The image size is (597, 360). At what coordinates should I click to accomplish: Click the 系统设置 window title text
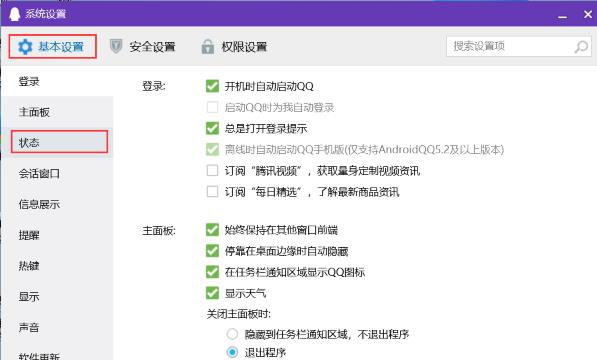45,14
